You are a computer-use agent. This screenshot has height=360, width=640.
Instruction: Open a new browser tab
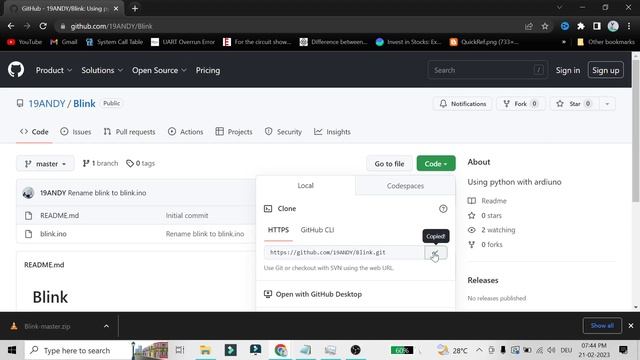pyautogui.click(x=135, y=8)
